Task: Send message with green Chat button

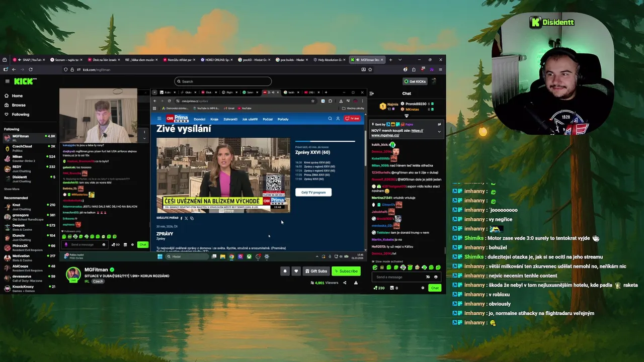Action: 435,288
